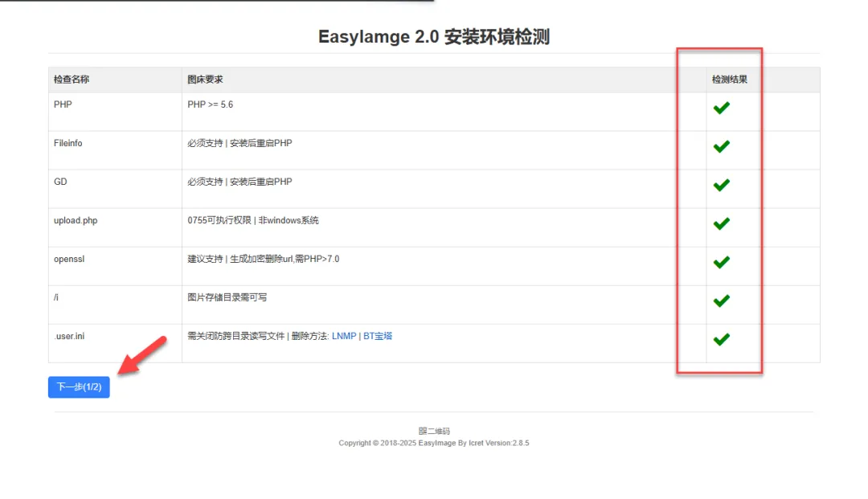Click the openssl requirement description text
The width and height of the screenshot is (868, 499).
coord(263,259)
